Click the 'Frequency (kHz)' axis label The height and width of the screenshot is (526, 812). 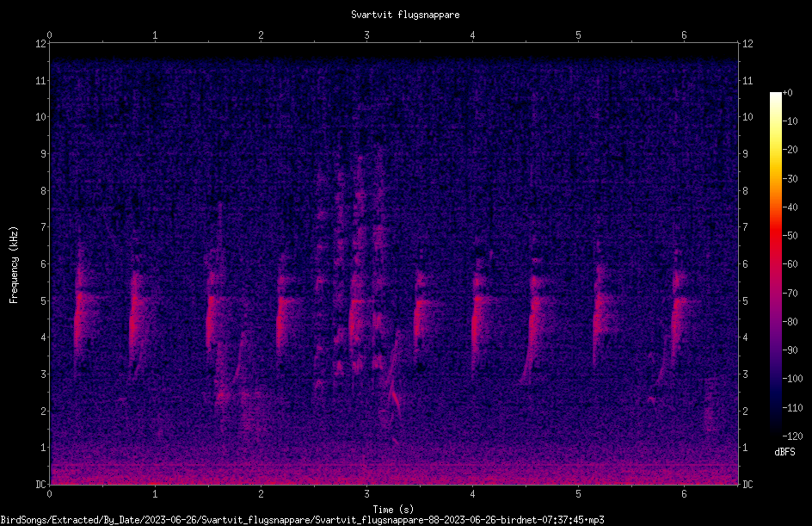coord(14,265)
